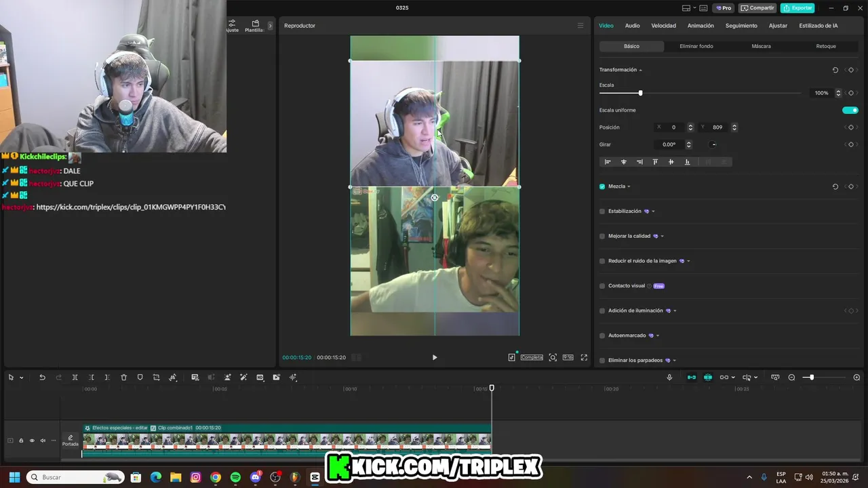Viewport: 868px width, 488px height.
Task: Click the Exportar button
Action: click(797, 8)
